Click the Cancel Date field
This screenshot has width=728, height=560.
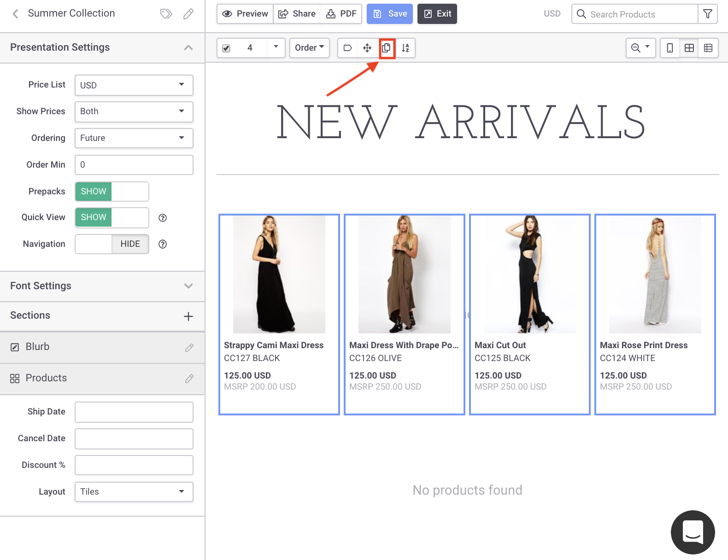coord(134,439)
